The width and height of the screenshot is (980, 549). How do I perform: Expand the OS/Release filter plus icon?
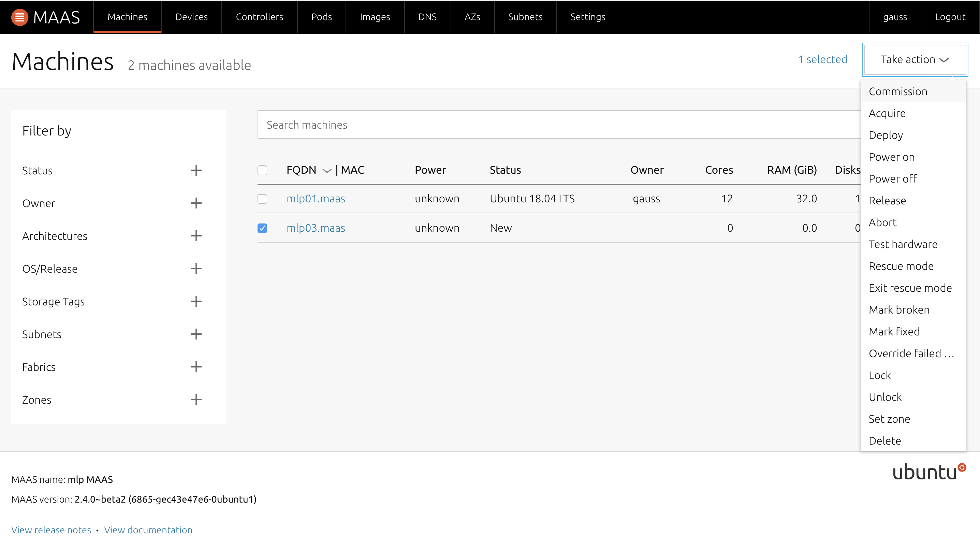coord(196,269)
